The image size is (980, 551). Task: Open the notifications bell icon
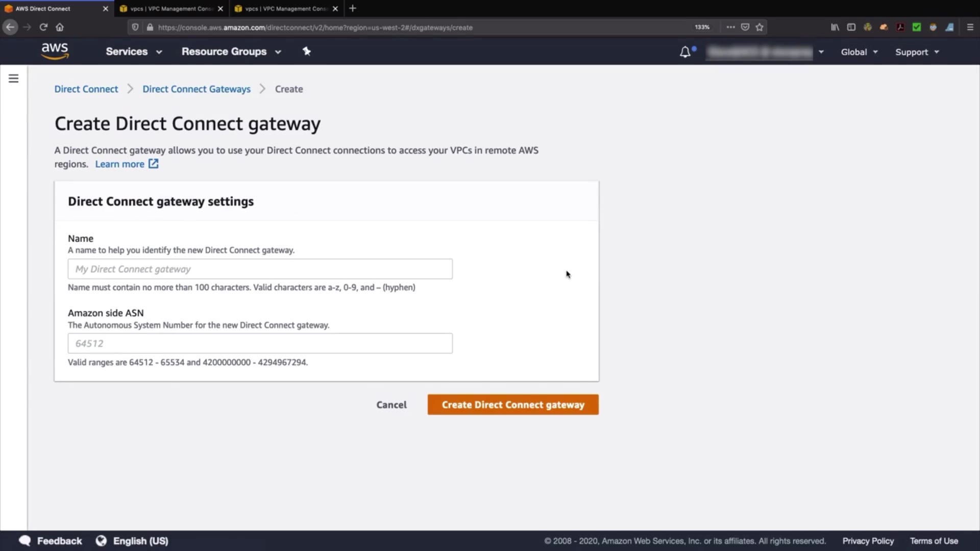[x=685, y=52]
